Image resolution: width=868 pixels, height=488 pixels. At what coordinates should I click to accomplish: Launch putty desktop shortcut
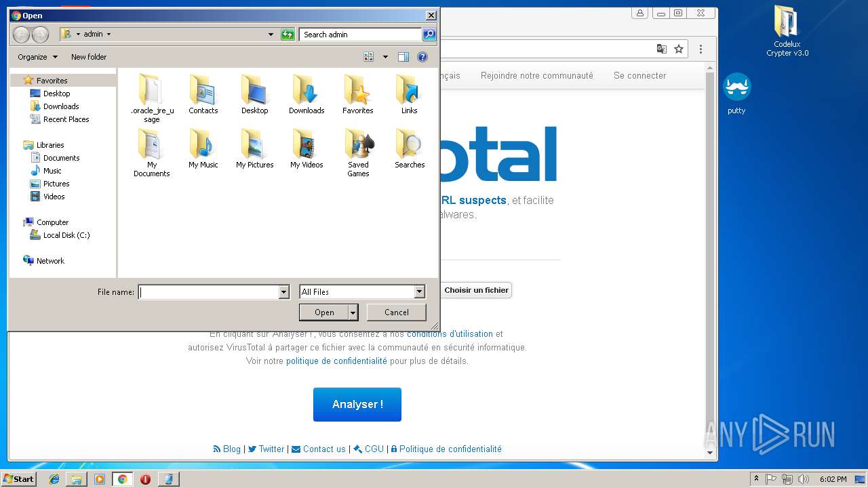click(x=736, y=94)
